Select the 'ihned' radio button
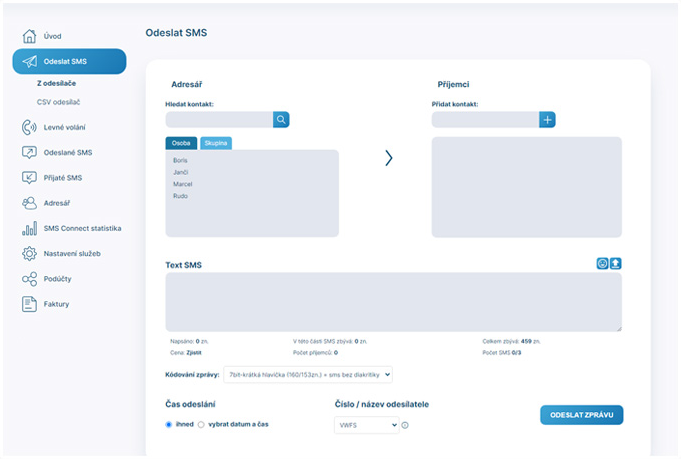The height and width of the screenshot is (459, 681). tap(169, 424)
